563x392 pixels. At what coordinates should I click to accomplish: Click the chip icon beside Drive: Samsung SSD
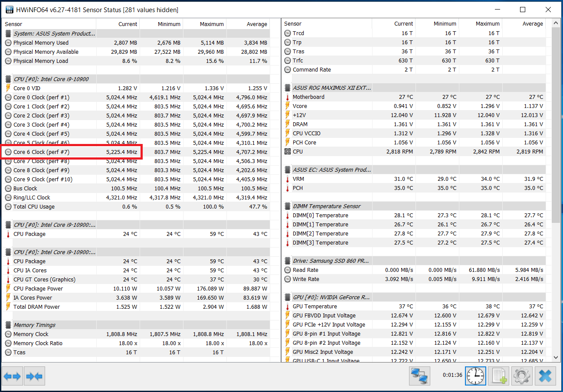point(287,261)
